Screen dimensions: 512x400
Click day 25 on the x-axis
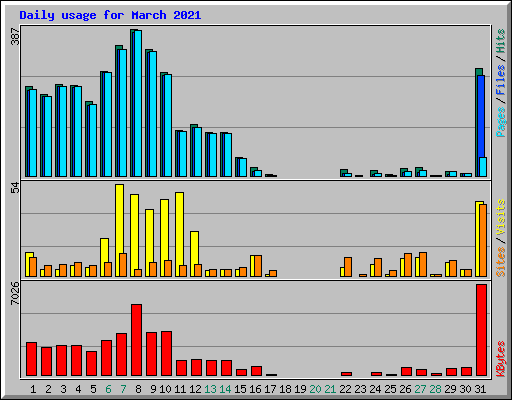click(390, 389)
